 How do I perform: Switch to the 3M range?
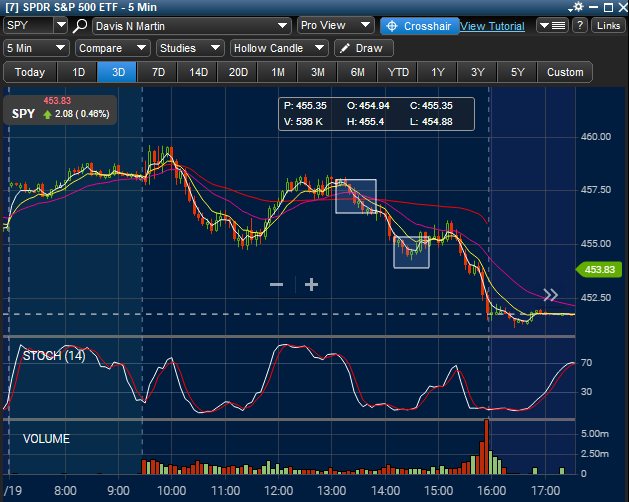318,72
